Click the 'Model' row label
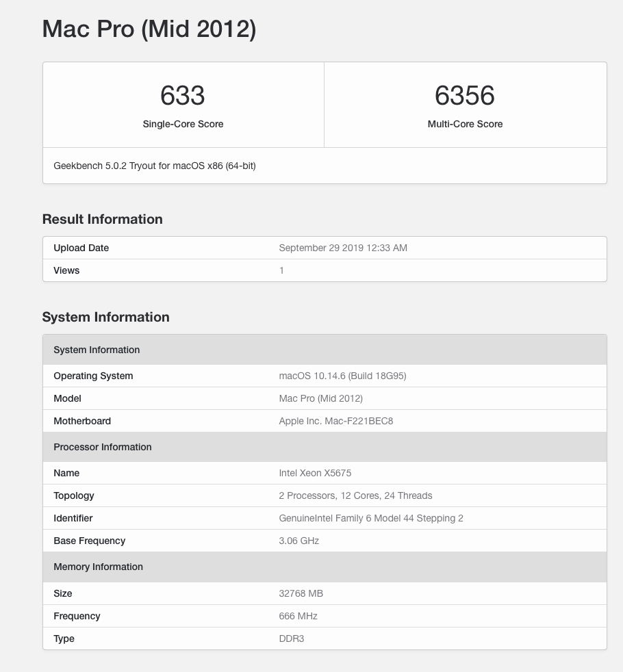Image resolution: width=623 pixels, height=672 pixels. (x=67, y=398)
